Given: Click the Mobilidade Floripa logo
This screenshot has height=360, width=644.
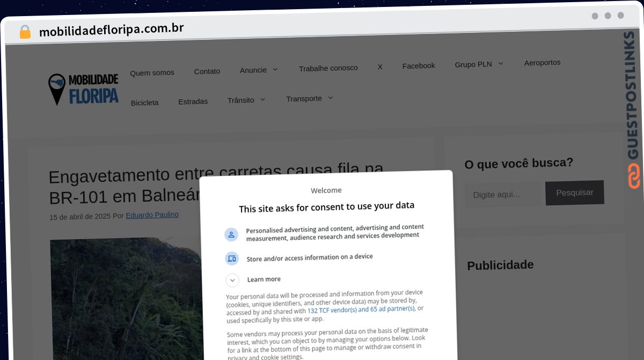Looking at the screenshot, I should (x=83, y=89).
